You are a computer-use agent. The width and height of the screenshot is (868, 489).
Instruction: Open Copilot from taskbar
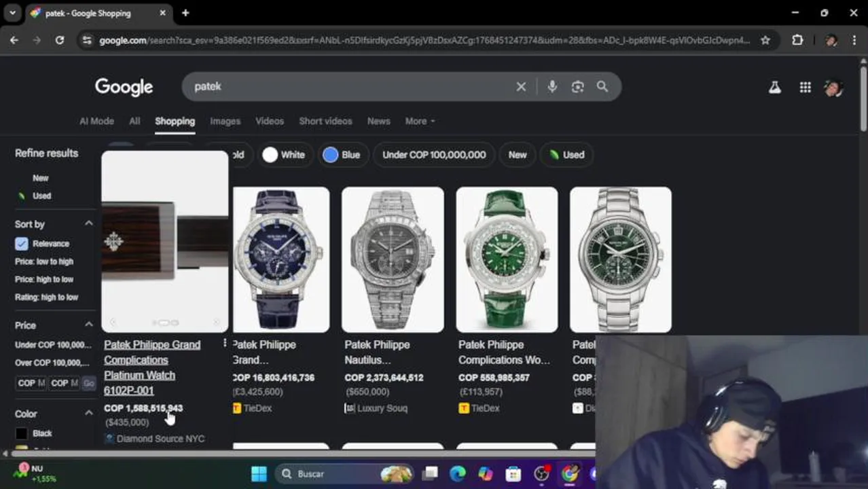(x=485, y=473)
